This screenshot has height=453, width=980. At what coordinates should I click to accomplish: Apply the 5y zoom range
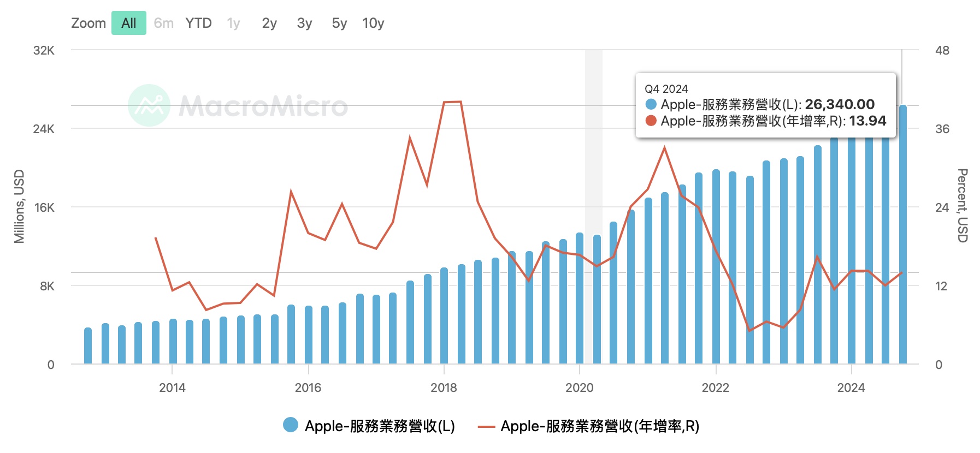(339, 23)
